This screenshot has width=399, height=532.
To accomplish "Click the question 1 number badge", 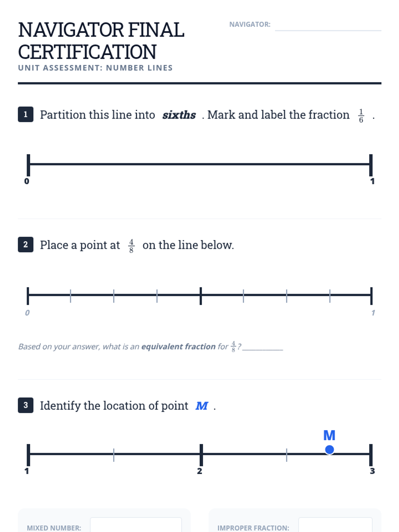I will 26,114.
